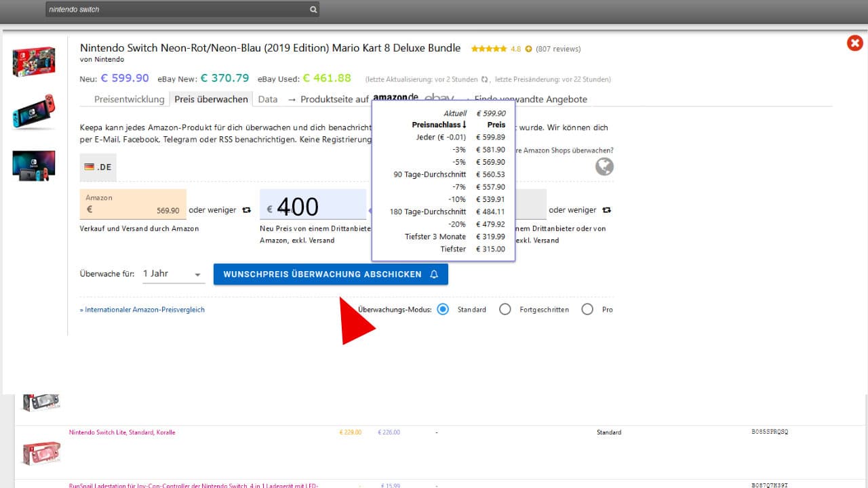This screenshot has height=488, width=868.
Task: Close the product overlay with red X
Action: [854, 43]
